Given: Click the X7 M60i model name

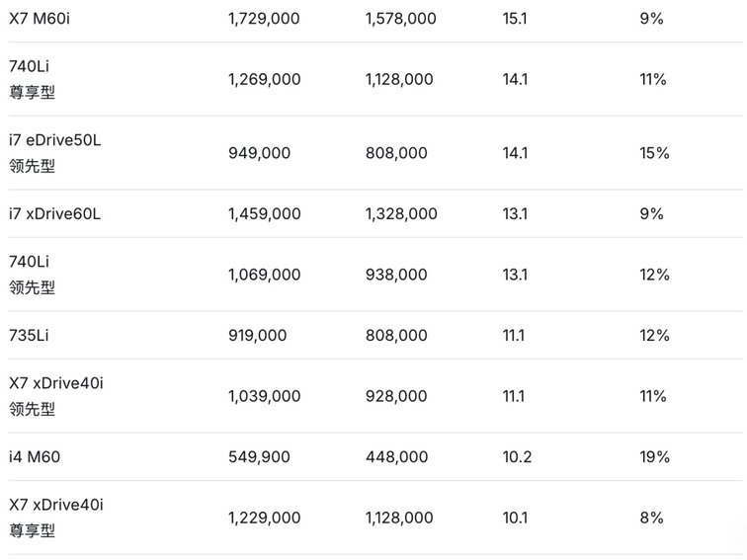Looking at the screenshot, I should point(40,19).
